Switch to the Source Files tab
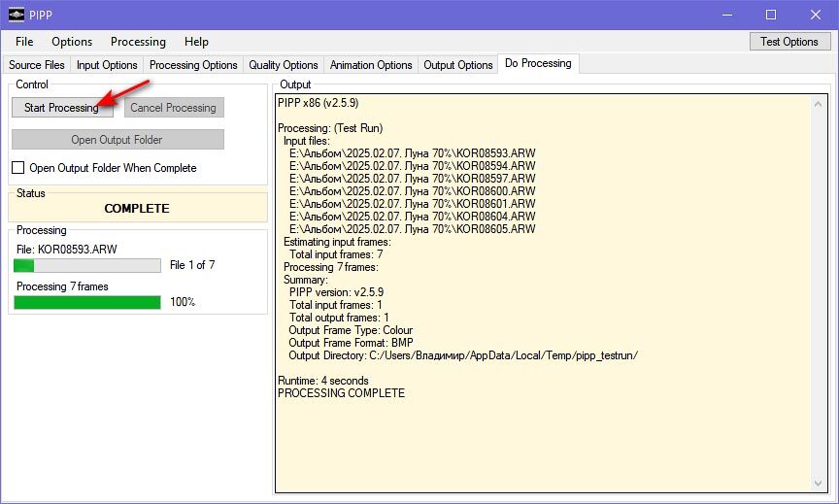The width and height of the screenshot is (839, 504). point(36,65)
